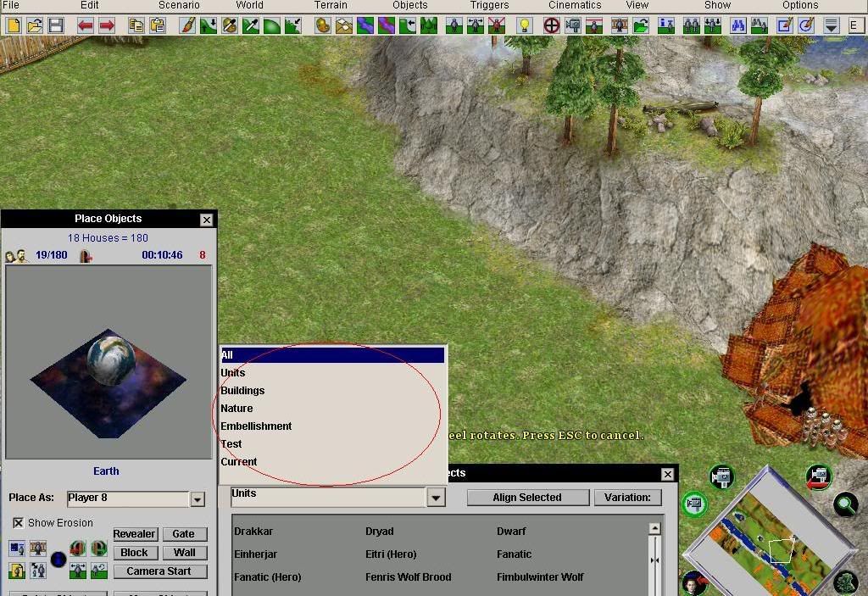Open the Place As player dropdown
Viewport: 868px width, 596px height.
click(198, 499)
